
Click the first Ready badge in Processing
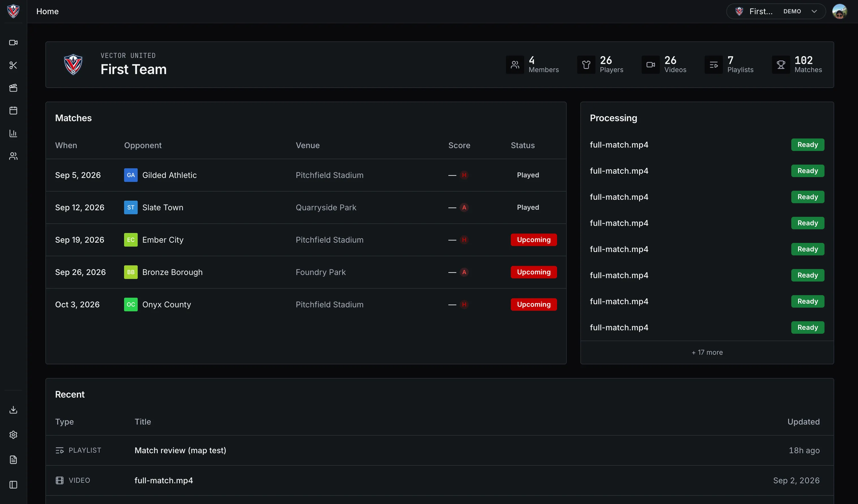tap(807, 145)
